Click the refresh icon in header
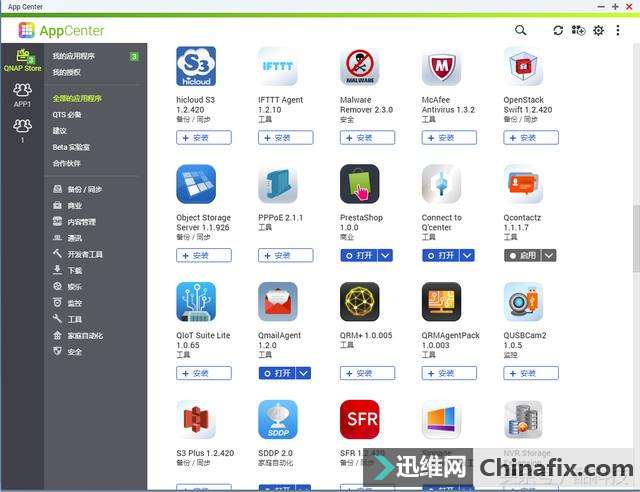Viewport: 640px width, 492px height. (x=558, y=31)
